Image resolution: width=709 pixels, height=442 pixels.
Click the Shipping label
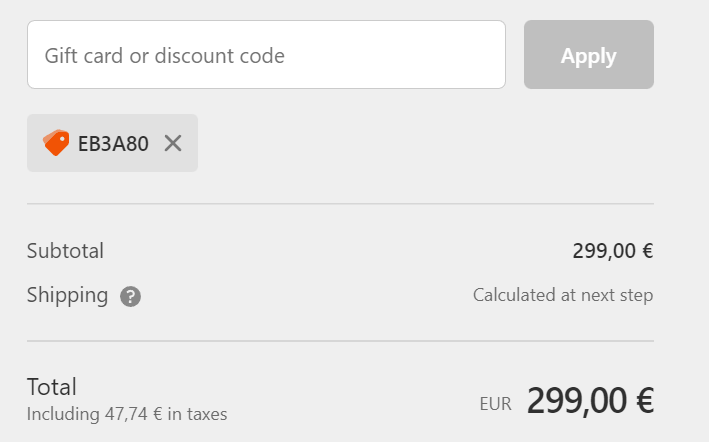pos(67,295)
